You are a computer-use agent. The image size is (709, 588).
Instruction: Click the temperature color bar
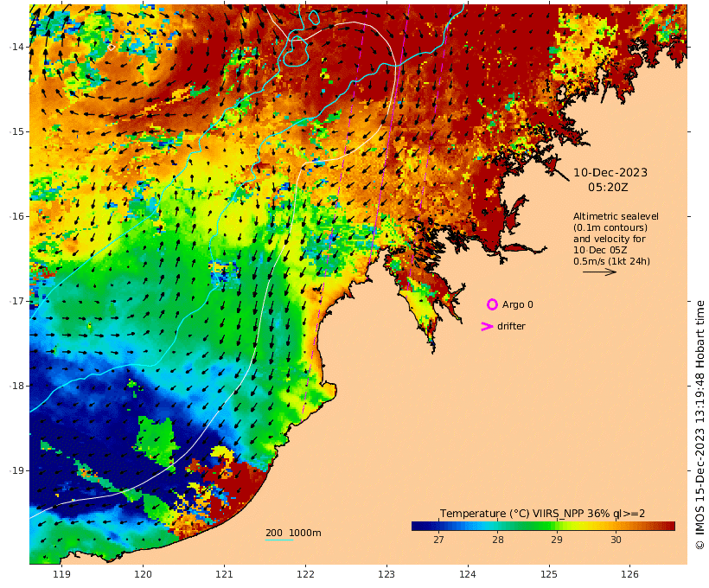click(543, 526)
